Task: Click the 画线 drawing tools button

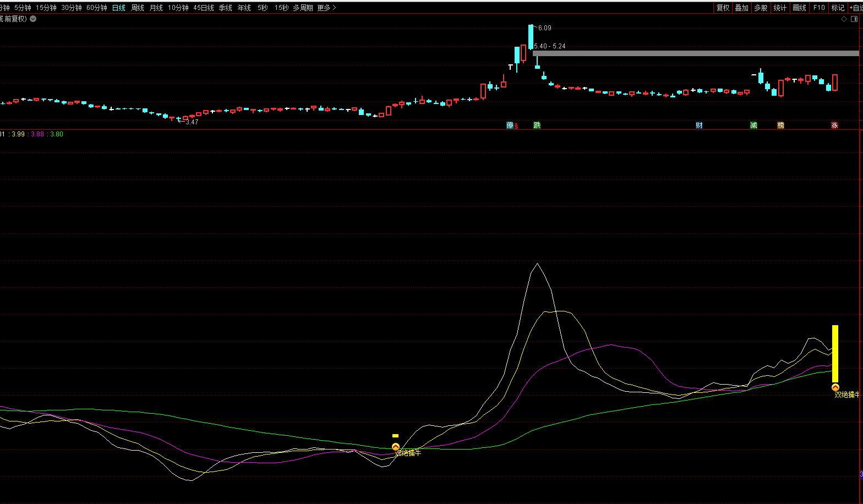Action: pyautogui.click(x=799, y=8)
